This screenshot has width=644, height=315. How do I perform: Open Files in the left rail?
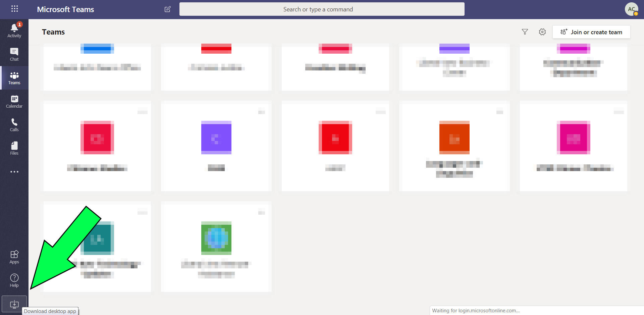[x=14, y=148]
